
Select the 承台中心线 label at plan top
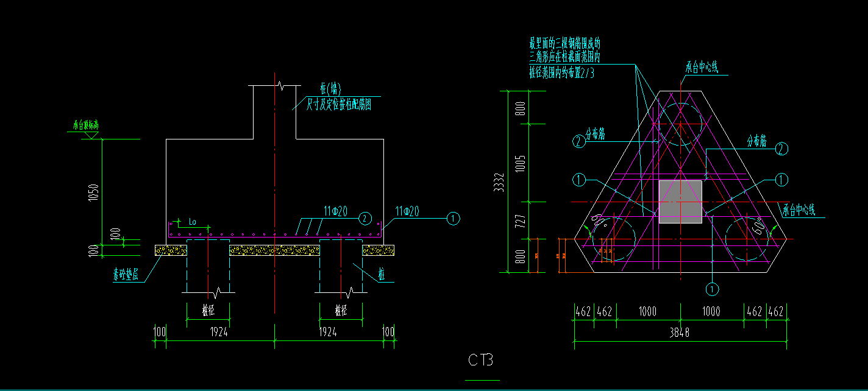coord(702,68)
